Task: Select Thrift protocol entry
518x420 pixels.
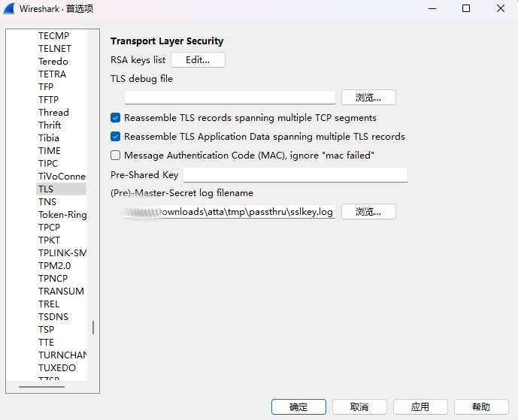Action: (50, 125)
